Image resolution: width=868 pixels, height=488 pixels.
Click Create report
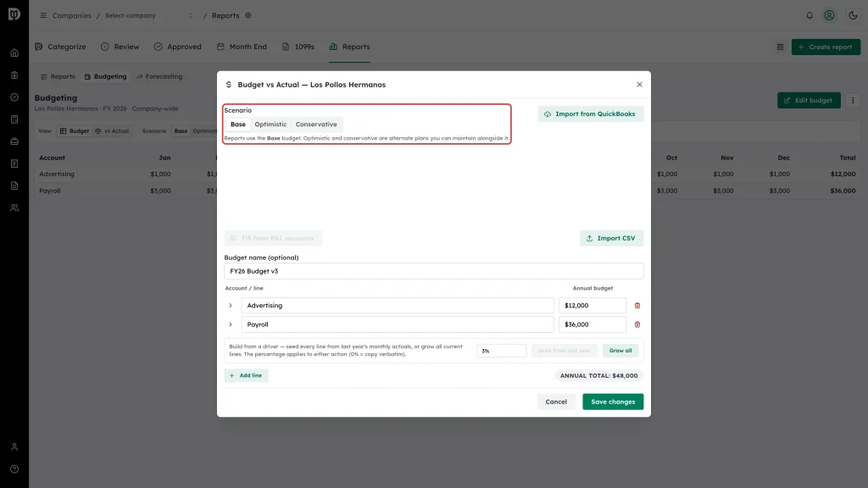826,47
